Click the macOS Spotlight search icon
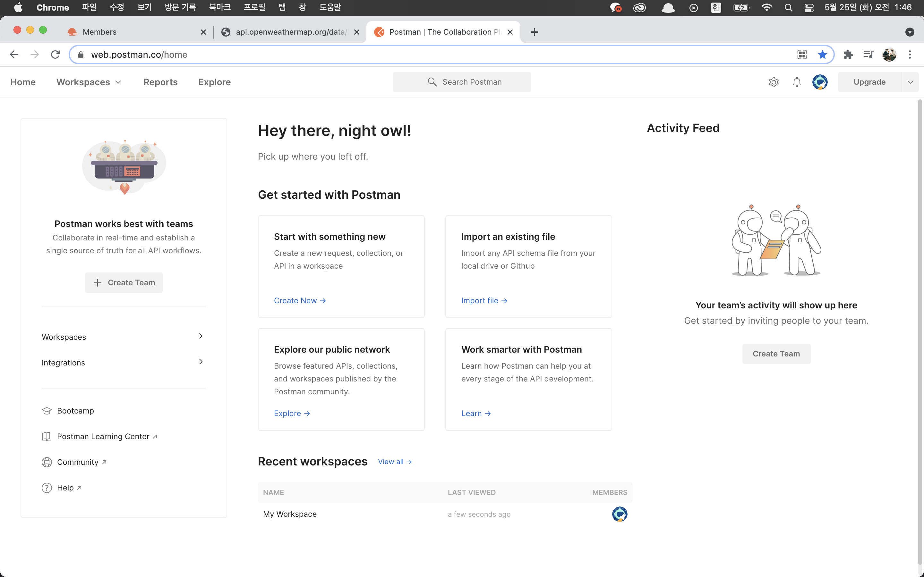The height and width of the screenshot is (577, 924). pos(788,8)
